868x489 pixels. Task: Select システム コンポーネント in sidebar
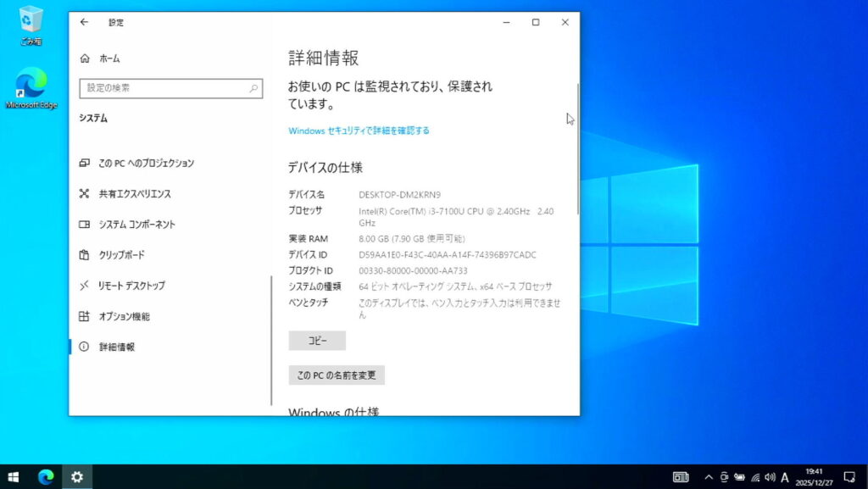click(x=136, y=225)
